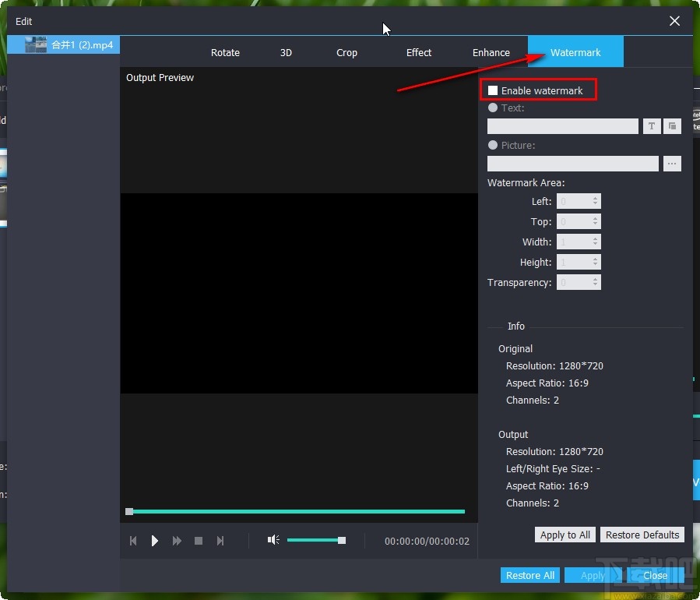Select the Picture watermark radio button
Viewport: 700px width, 600px height.
493,145
